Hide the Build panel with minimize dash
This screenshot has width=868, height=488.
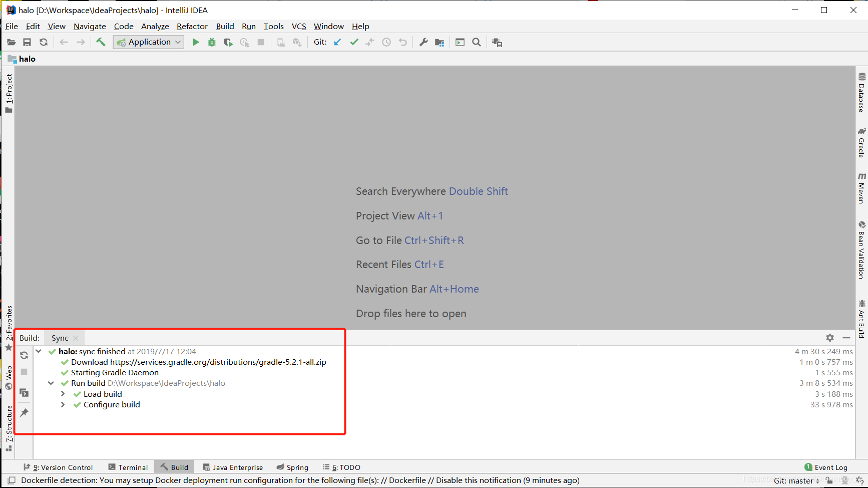click(846, 338)
